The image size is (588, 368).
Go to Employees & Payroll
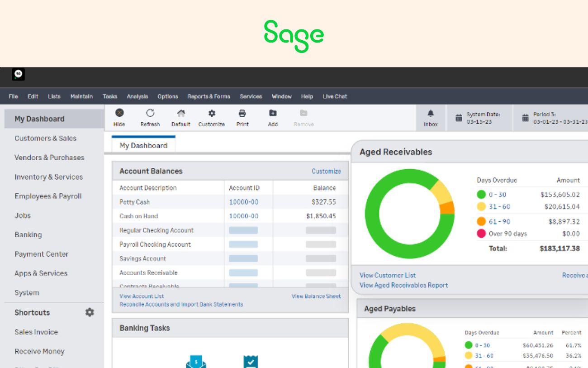pos(48,196)
